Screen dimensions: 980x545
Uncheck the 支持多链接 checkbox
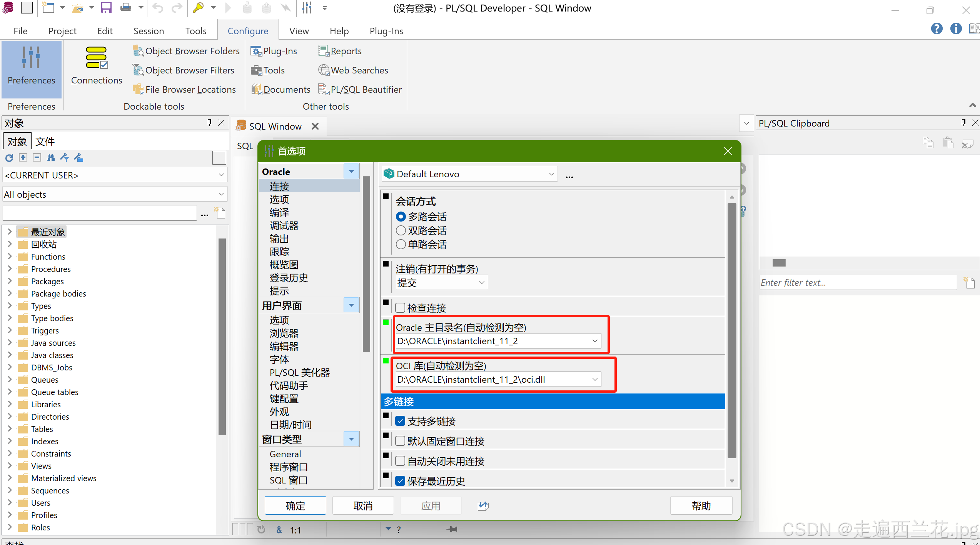tap(400, 420)
